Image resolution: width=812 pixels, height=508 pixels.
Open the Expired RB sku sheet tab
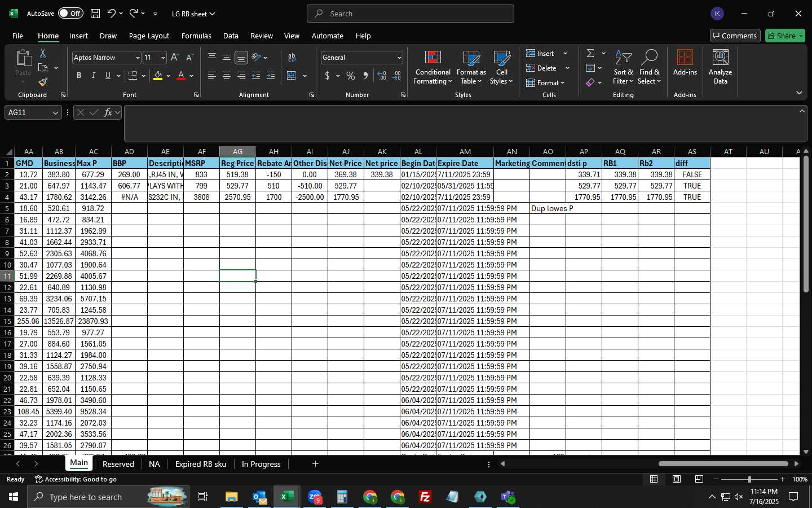[x=201, y=464]
